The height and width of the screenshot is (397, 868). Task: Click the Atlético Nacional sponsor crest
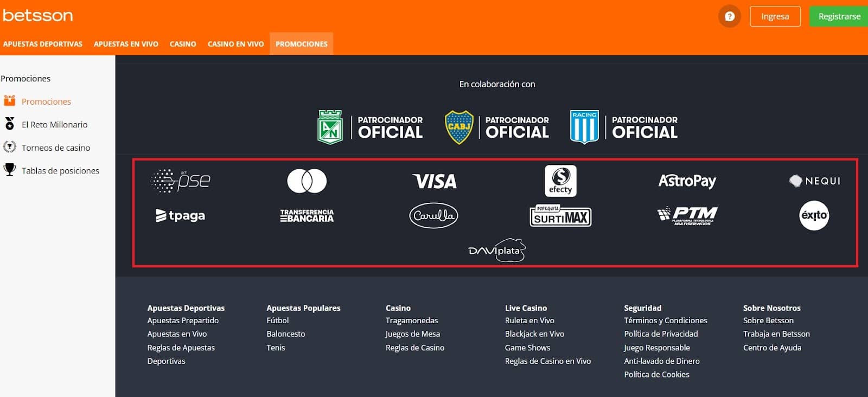point(330,127)
